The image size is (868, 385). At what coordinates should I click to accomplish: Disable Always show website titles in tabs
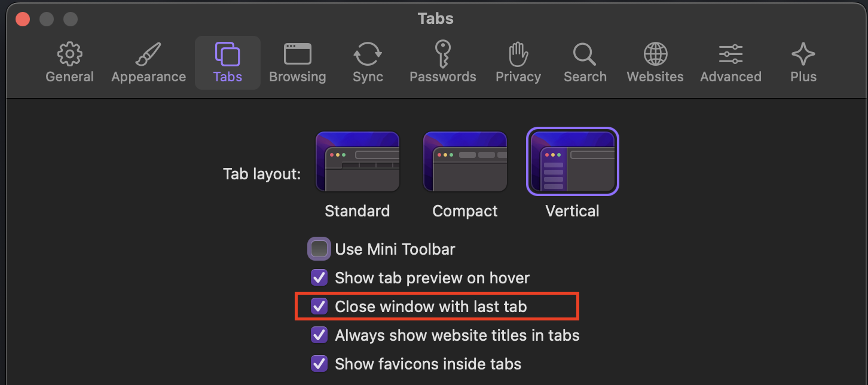click(319, 335)
